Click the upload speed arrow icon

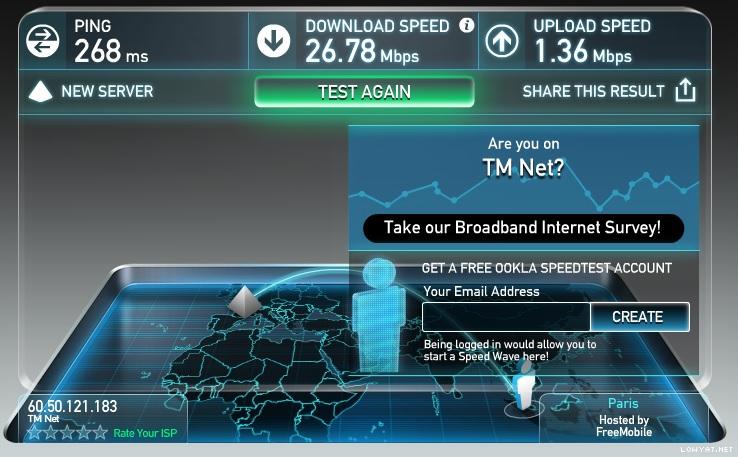[x=502, y=41]
